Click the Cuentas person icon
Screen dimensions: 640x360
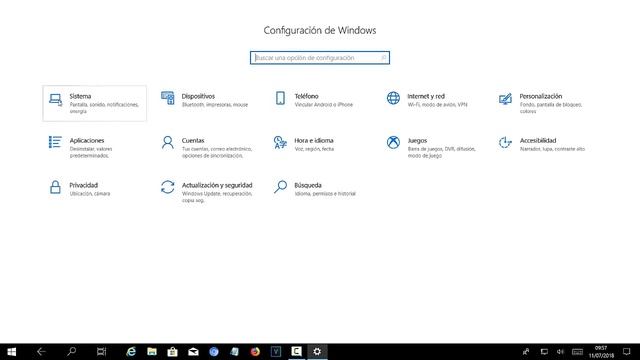(x=167, y=142)
